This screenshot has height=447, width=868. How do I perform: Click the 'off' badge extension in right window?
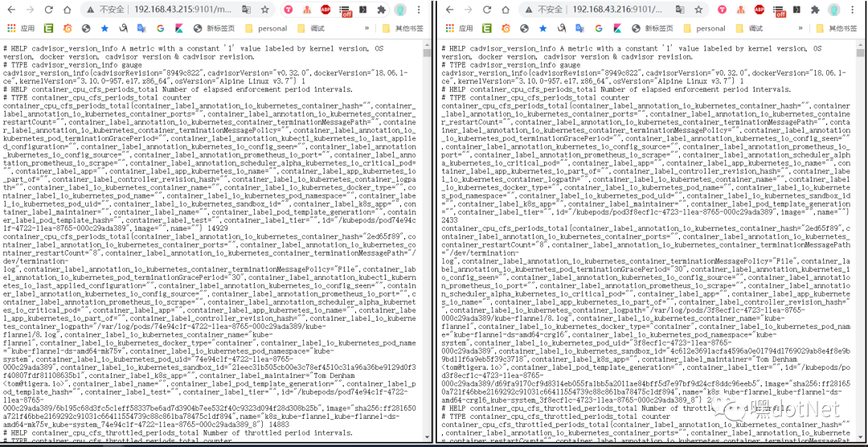pos(780,11)
